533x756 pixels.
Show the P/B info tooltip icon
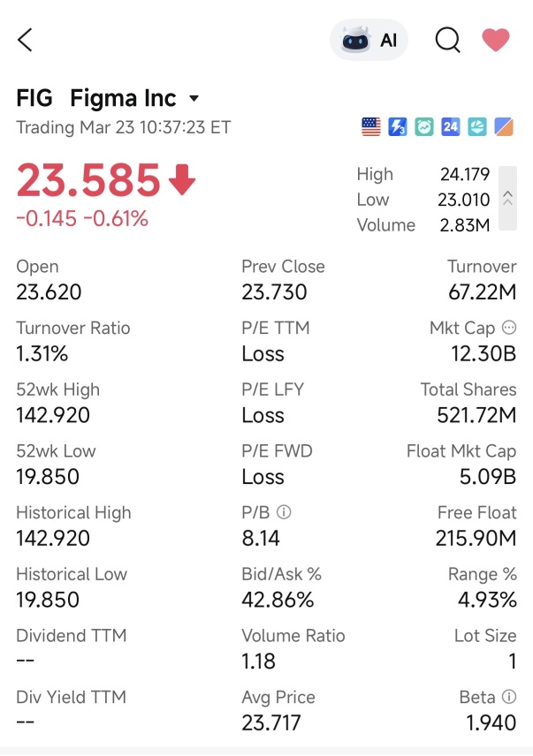[284, 512]
